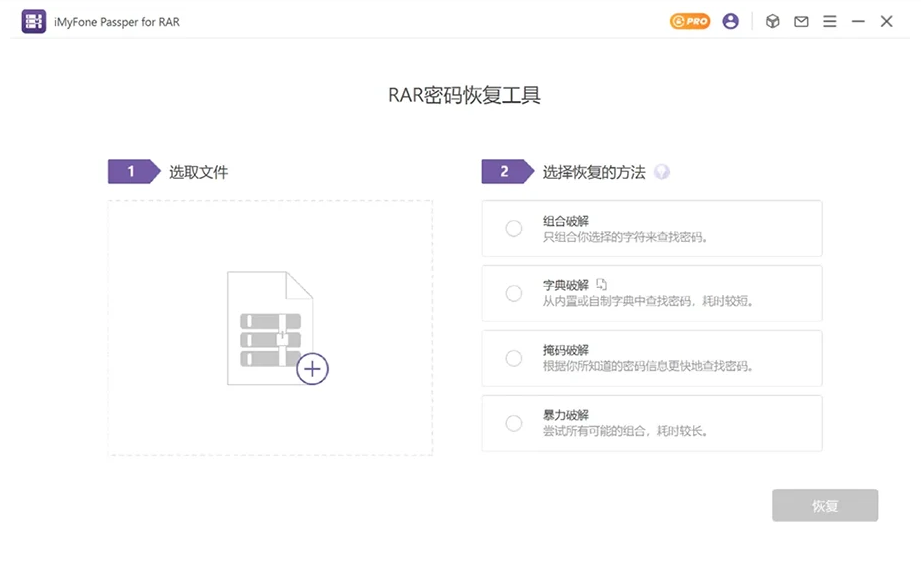This screenshot has height=573, width=921.
Task: Click the iMyFone Passper app logo
Action: point(34,22)
